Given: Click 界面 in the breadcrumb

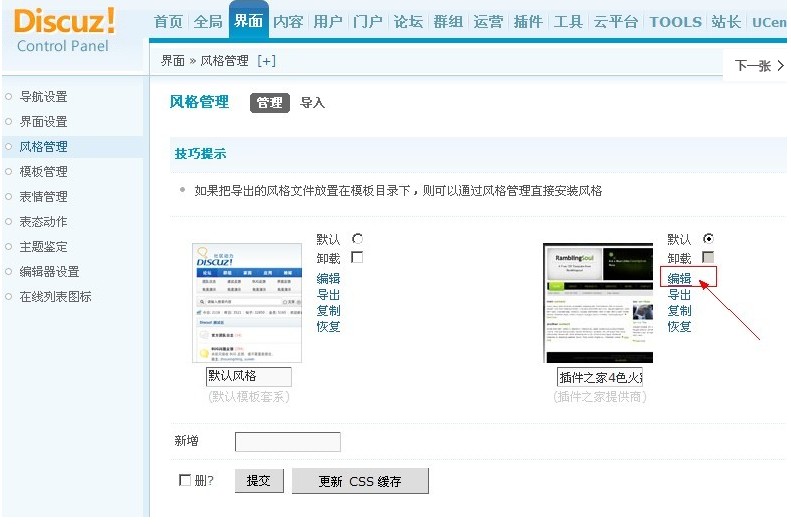Looking at the screenshot, I should pos(173,61).
